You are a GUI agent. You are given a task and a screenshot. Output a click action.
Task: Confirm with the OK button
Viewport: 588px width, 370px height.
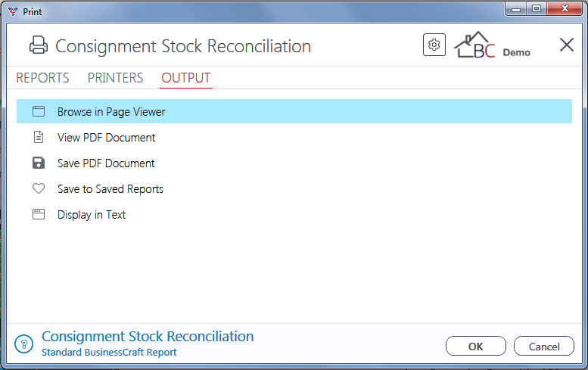475,346
